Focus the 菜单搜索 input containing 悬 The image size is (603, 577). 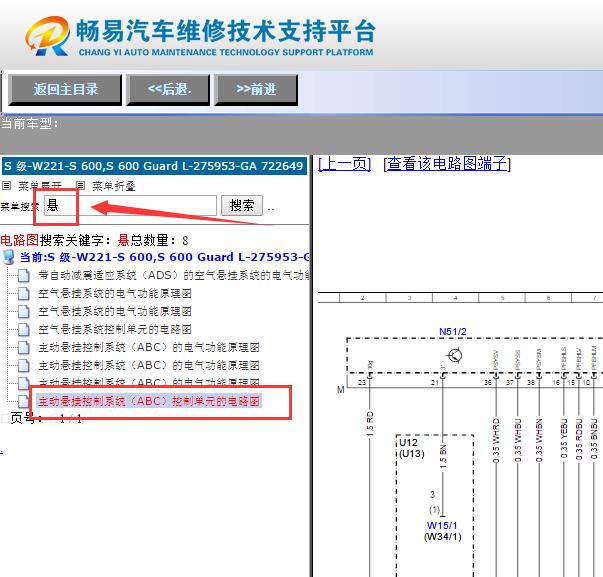130,205
